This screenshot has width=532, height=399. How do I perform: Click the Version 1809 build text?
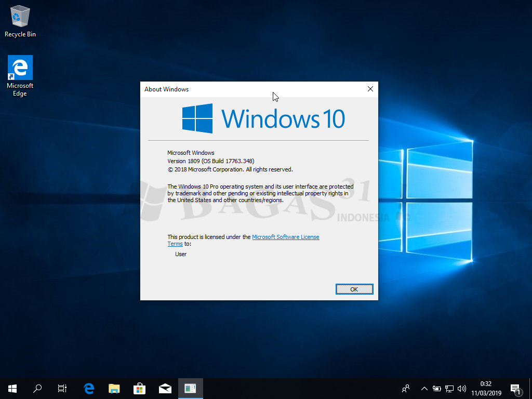point(211,161)
